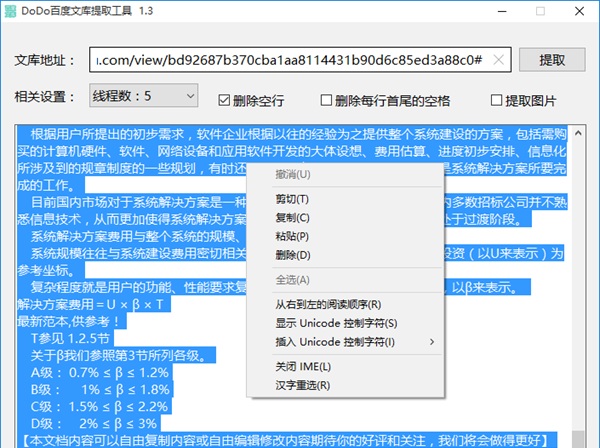This screenshot has width=600, height=448.
Task: Click the 提取 extract button
Action: [552, 60]
